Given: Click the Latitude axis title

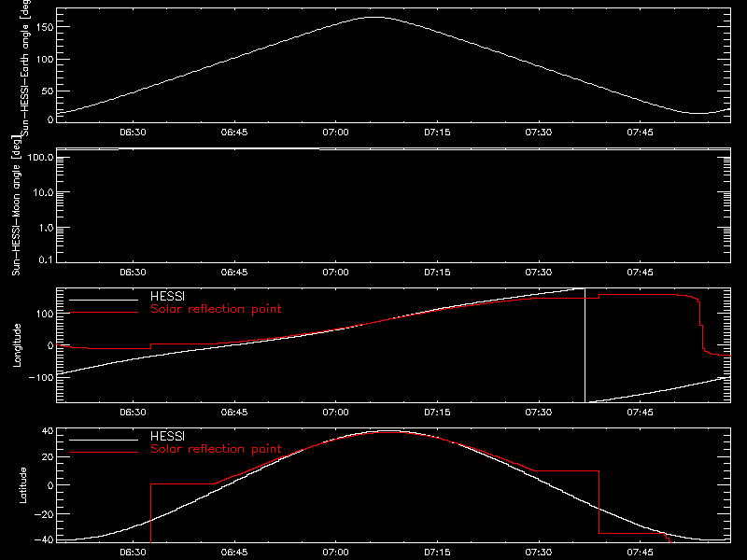Looking at the screenshot, I should pyautogui.click(x=22, y=485).
